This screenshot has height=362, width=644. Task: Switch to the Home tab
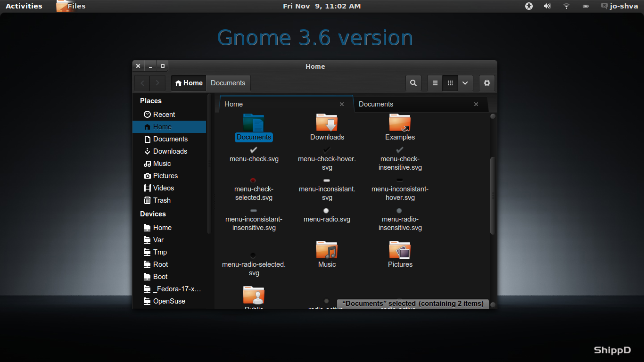(x=286, y=104)
